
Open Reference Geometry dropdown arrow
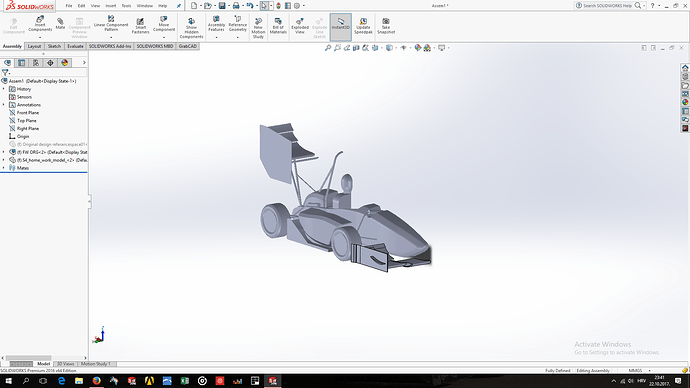coord(238,37)
